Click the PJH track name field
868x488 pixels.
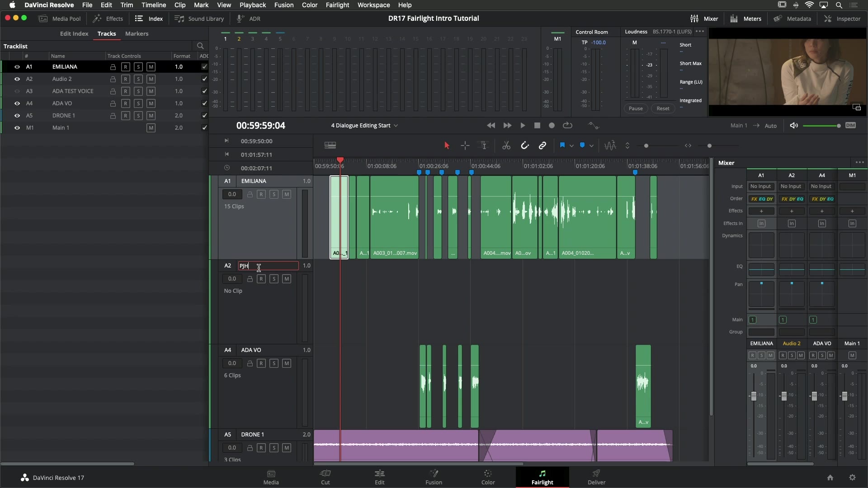click(x=268, y=266)
